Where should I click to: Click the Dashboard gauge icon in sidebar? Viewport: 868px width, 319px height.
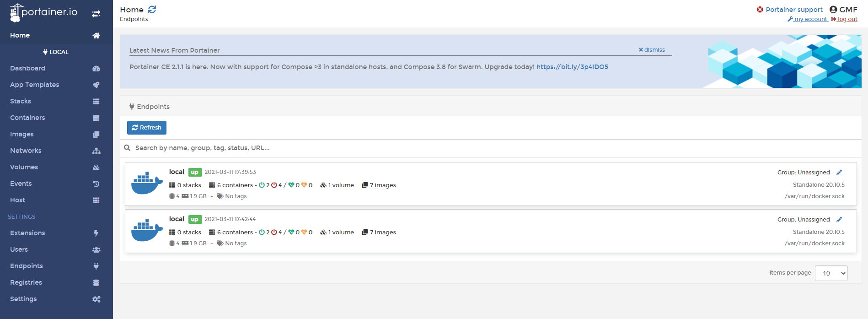click(96, 69)
